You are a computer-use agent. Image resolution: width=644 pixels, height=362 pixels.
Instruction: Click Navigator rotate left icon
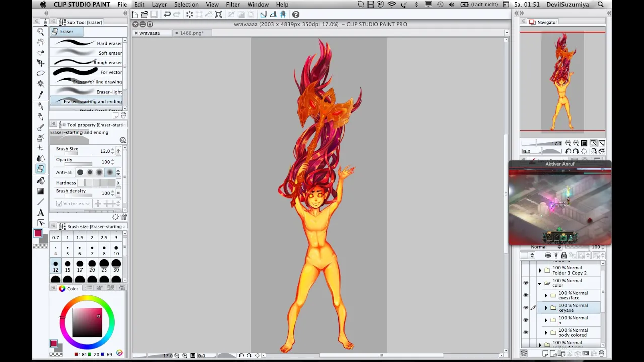568,151
